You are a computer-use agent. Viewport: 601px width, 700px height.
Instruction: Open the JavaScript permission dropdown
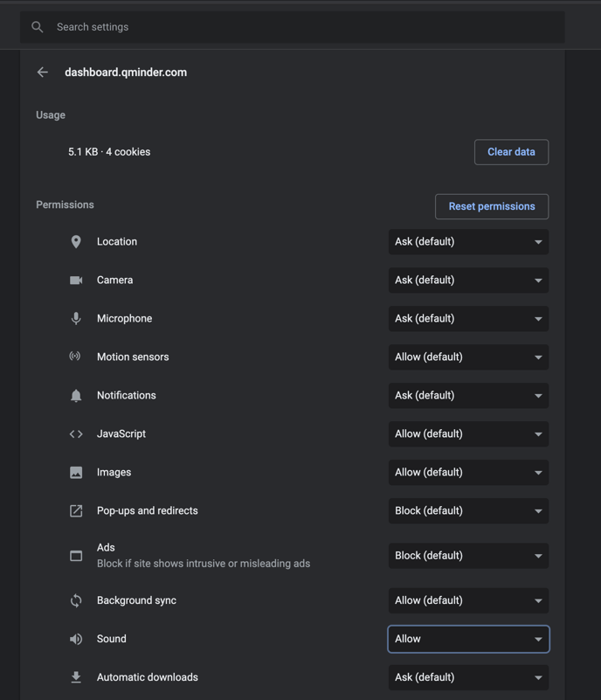pos(468,433)
